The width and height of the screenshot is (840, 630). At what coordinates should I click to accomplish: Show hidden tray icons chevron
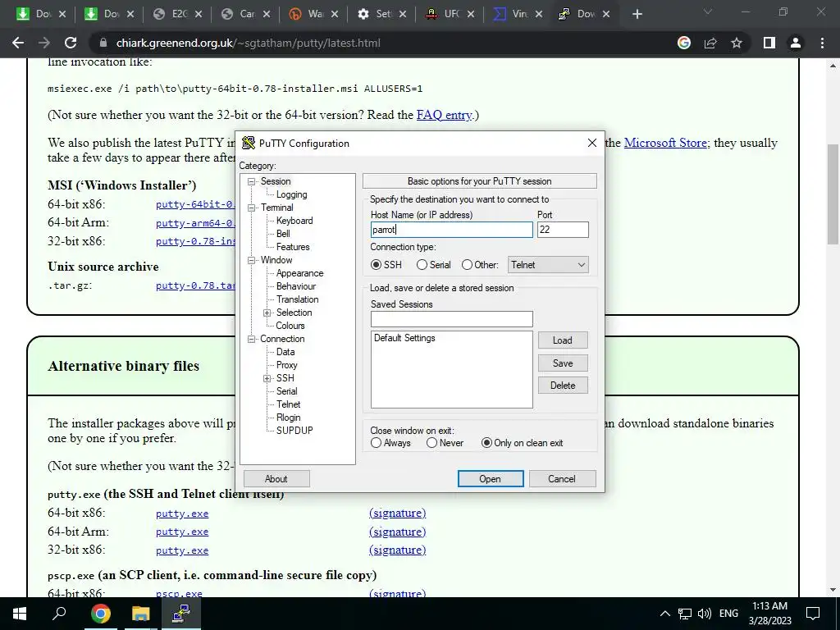pyautogui.click(x=664, y=614)
